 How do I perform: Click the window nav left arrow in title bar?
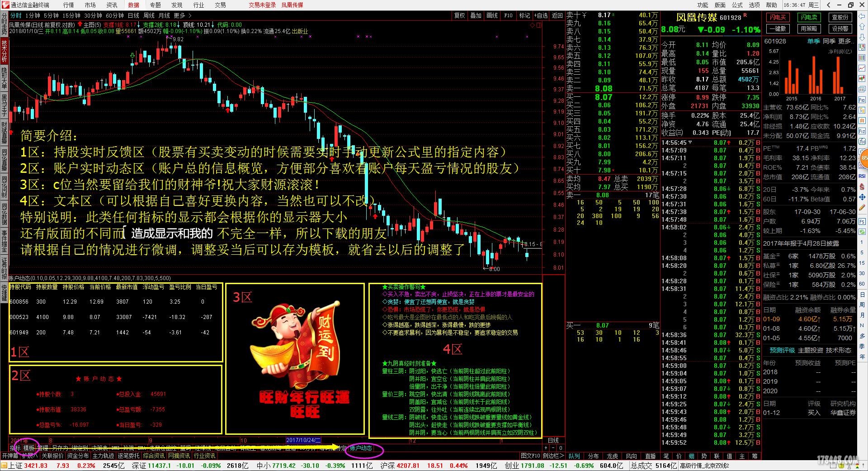(x=829, y=5)
